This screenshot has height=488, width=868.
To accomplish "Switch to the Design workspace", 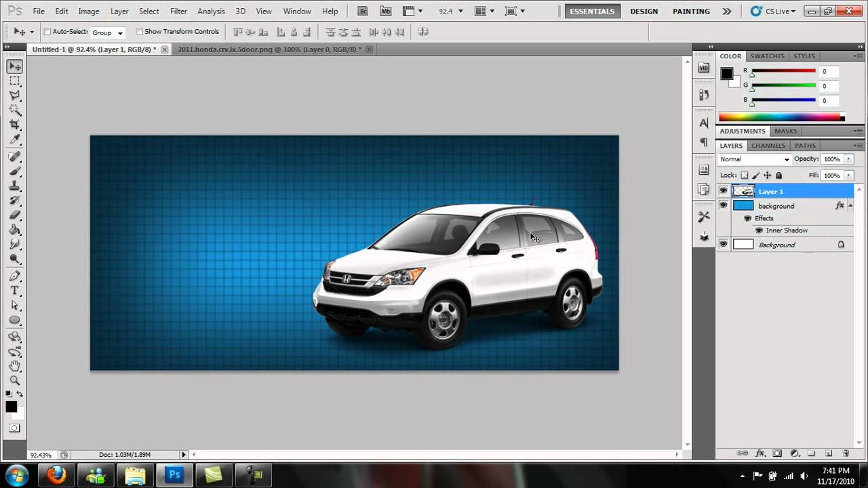I will click(644, 12).
